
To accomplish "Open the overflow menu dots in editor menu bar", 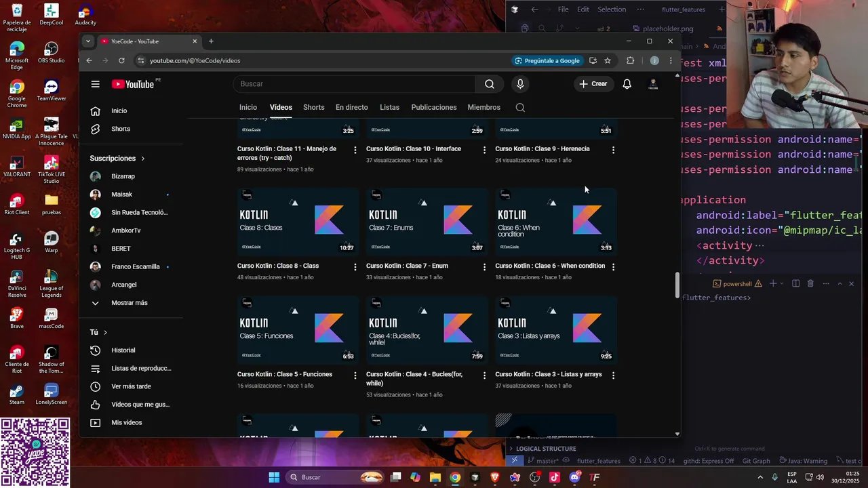I will coord(640,9).
